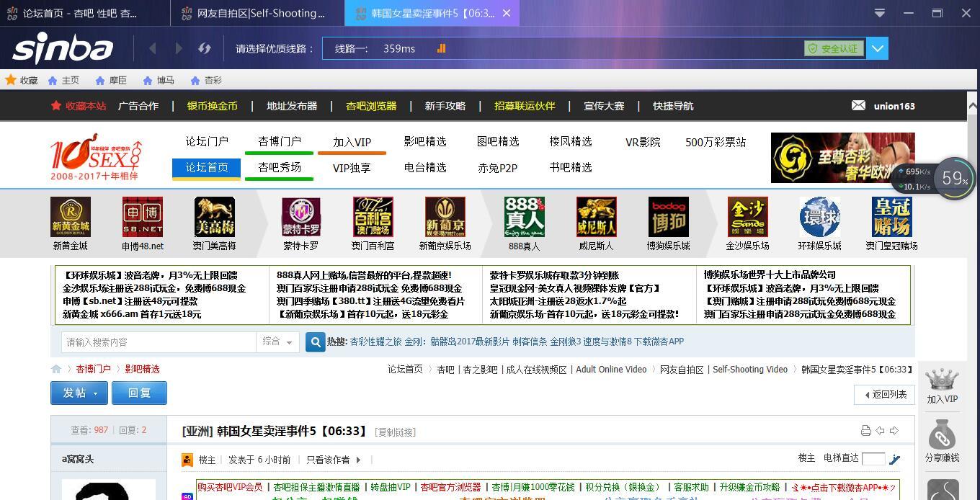Screen dimensions: 980x500
Task: Click the magnifier icon to search
Action: click(315, 342)
